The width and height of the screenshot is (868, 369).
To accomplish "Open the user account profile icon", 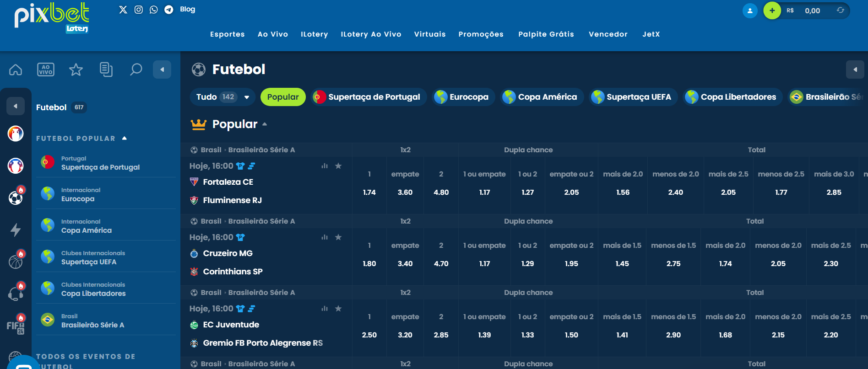I will point(750,11).
